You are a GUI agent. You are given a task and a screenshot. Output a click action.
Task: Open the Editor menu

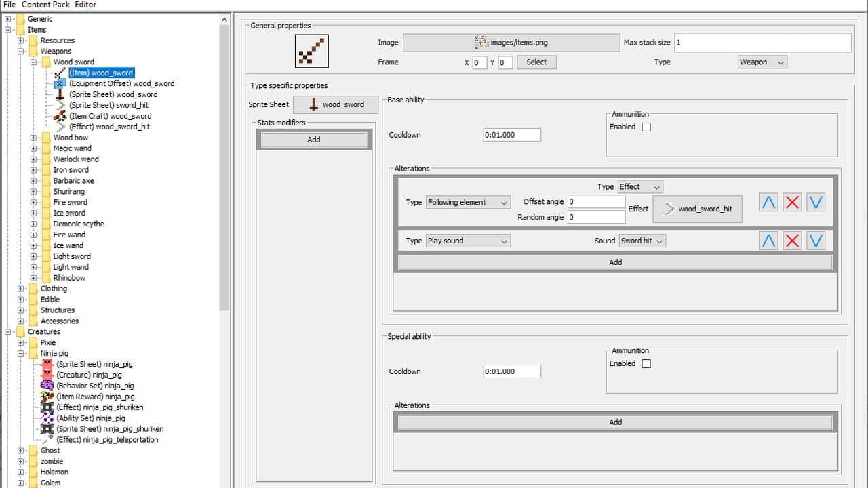[x=85, y=5]
